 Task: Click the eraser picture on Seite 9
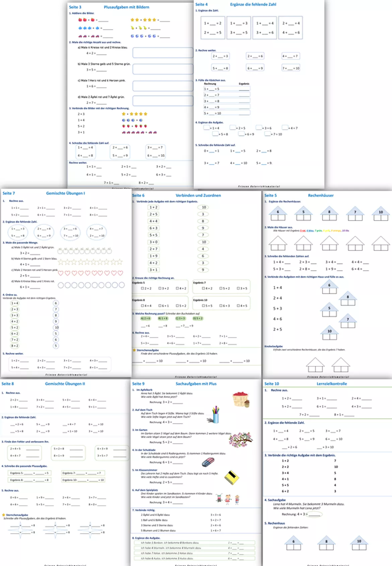click(208, 462)
